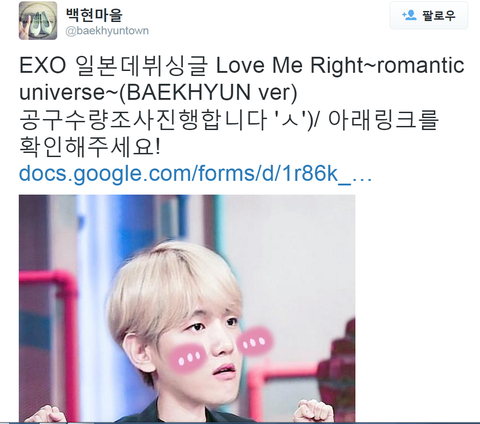Viewport: 480px width, 424px height.
Task: Click the 백현마을 display name
Action: (94, 14)
